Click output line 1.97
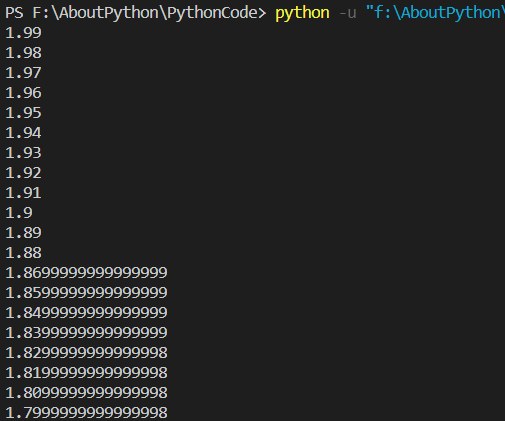The width and height of the screenshot is (505, 421). tap(23, 73)
